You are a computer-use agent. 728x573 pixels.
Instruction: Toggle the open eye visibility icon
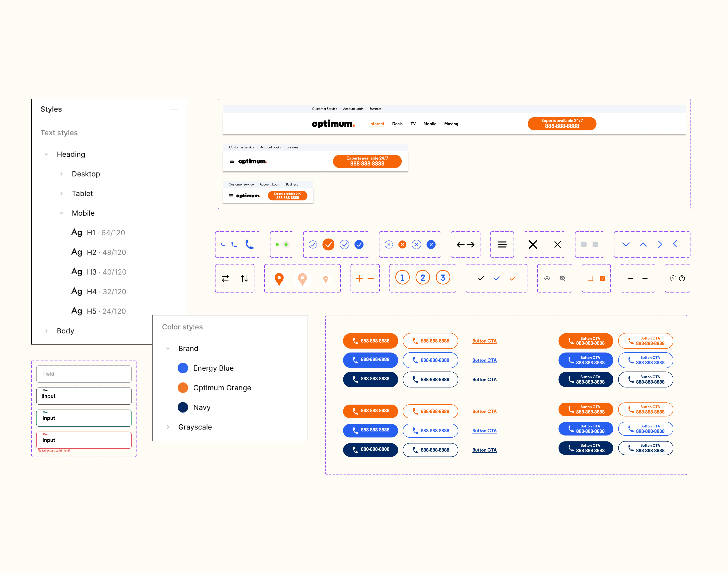(x=547, y=278)
